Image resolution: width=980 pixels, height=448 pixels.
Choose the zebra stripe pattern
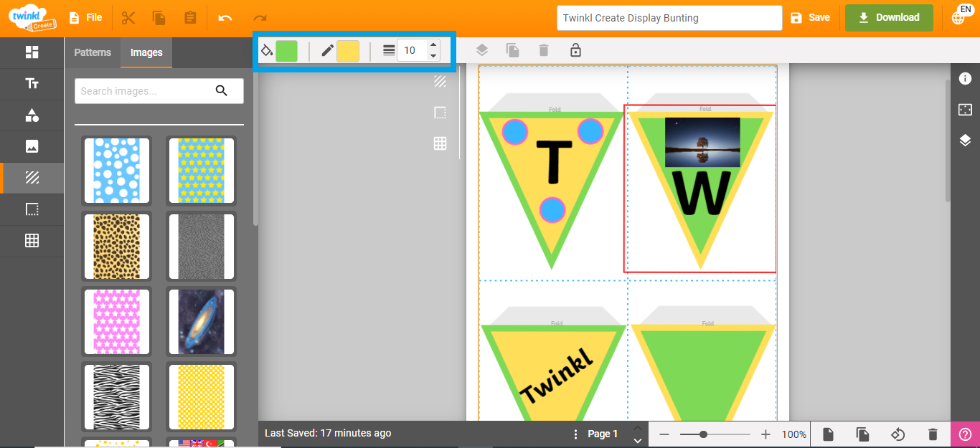116,397
